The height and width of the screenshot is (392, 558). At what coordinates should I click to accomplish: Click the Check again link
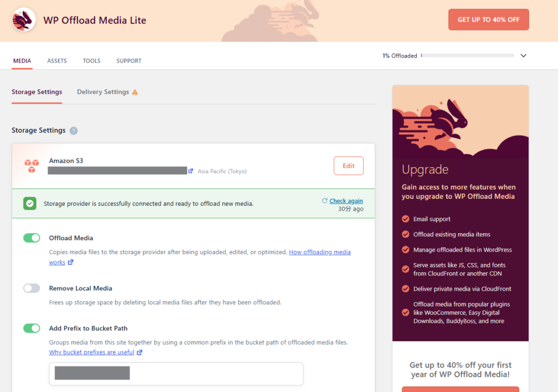[346, 201]
